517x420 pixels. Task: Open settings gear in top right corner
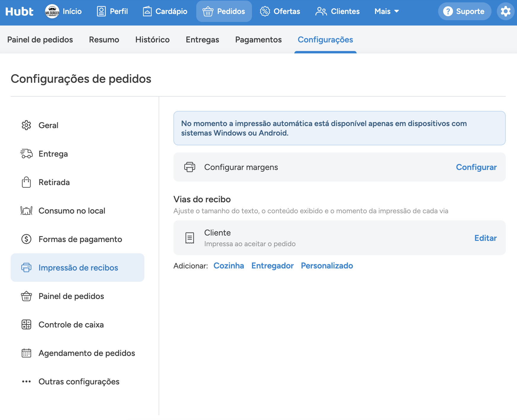[x=505, y=11]
